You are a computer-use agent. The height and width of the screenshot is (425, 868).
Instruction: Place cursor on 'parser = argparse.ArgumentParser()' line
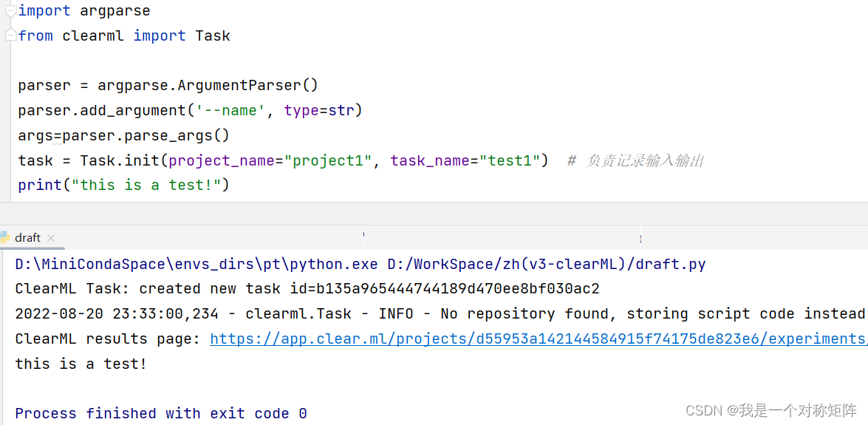pyautogui.click(x=168, y=86)
